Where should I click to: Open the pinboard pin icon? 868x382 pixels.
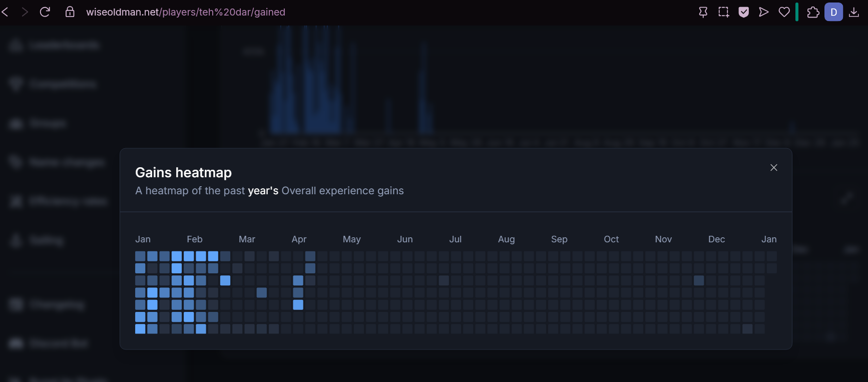coord(703,12)
